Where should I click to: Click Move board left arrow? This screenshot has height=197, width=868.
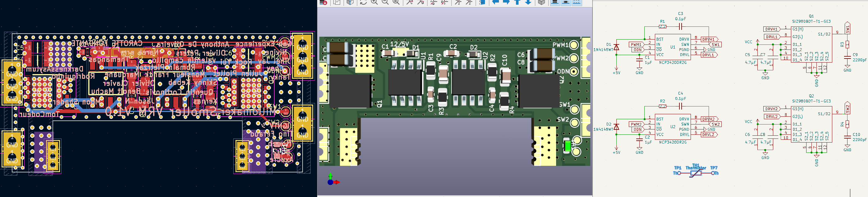pyautogui.click(x=495, y=2)
